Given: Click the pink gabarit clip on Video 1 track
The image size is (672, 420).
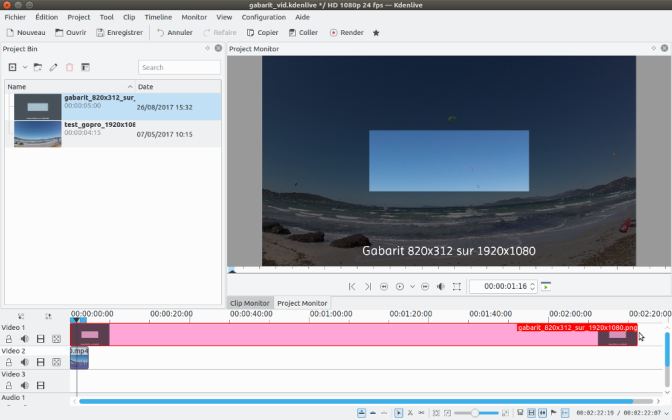Looking at the screenshot, I should coord(354,335).
